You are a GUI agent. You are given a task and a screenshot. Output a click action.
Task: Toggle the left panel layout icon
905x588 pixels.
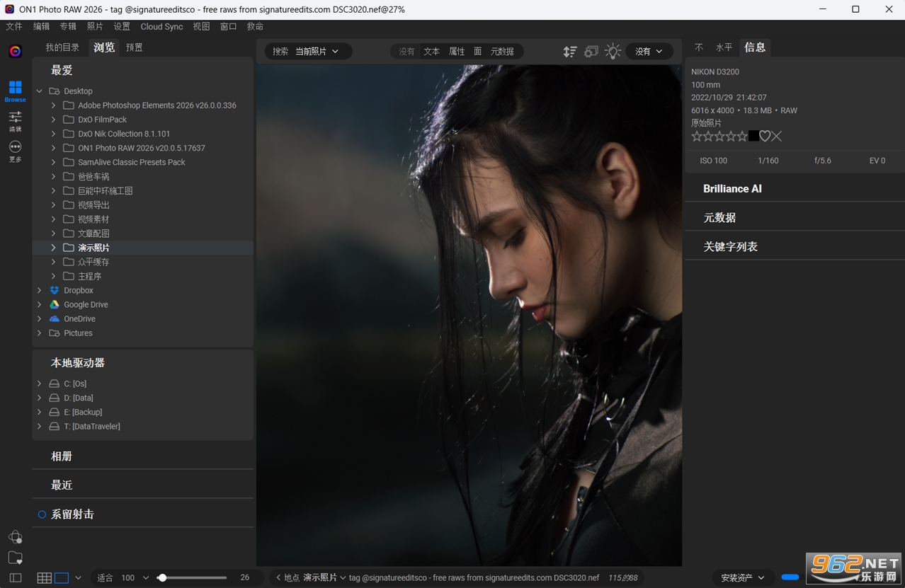coord(15,578)
